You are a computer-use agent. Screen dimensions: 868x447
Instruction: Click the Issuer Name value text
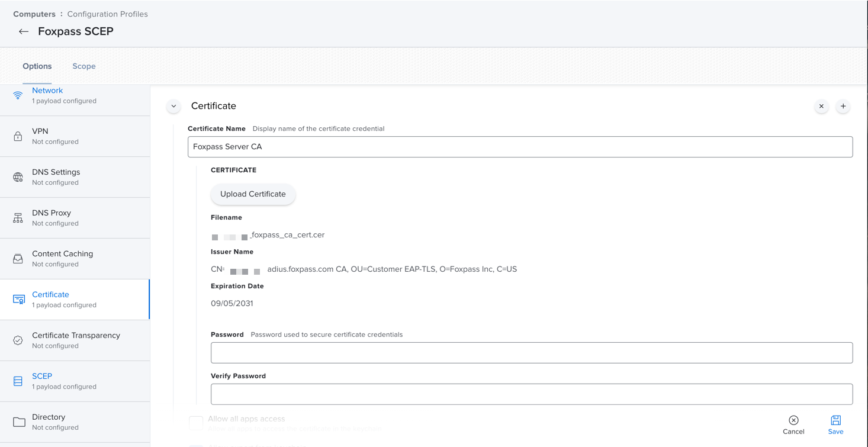click(364, 269)
